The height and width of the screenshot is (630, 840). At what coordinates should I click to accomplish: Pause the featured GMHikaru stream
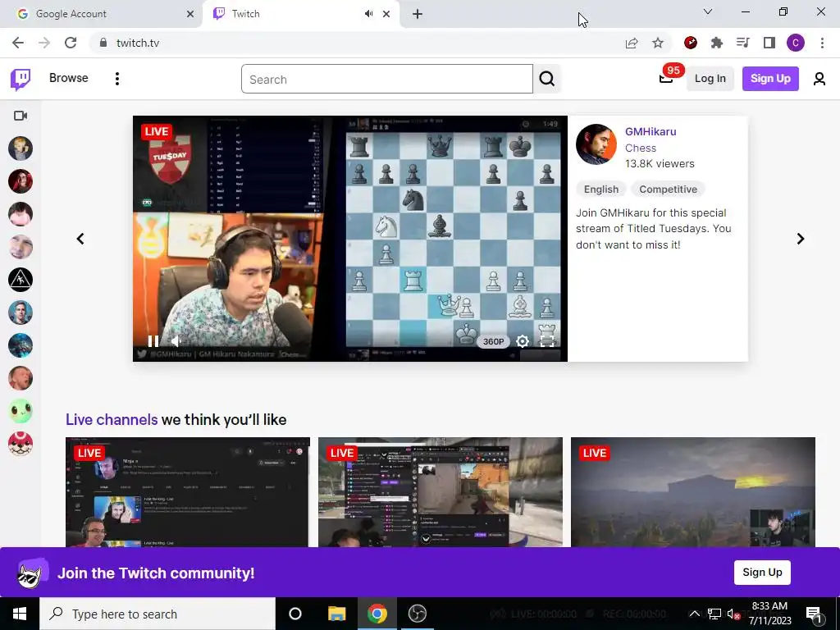click(x=153, y=341)
